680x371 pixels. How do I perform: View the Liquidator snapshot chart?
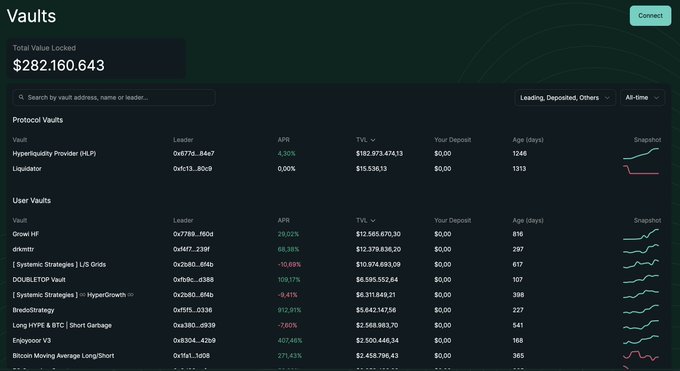pos(641,169)
